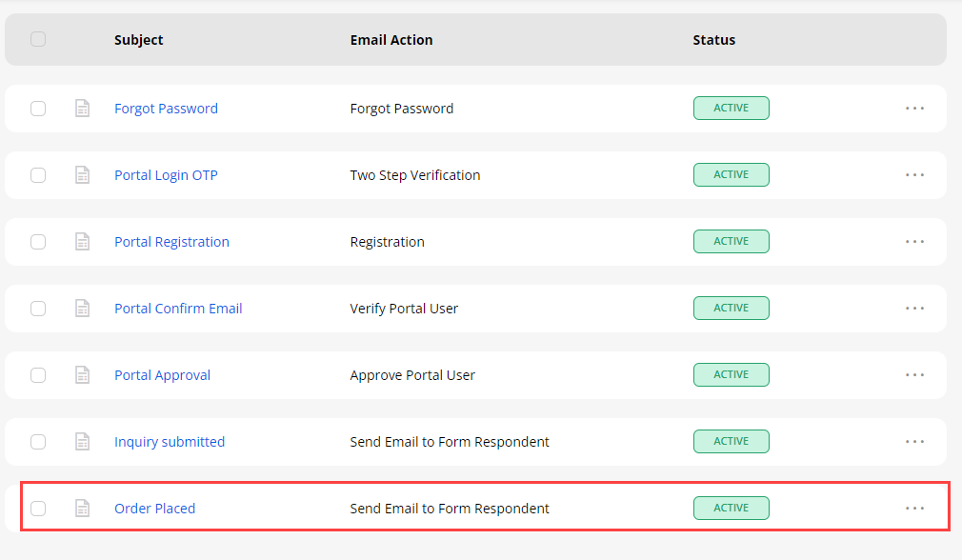Click the template icon beside Portal Login OTP

coord(83,175)
